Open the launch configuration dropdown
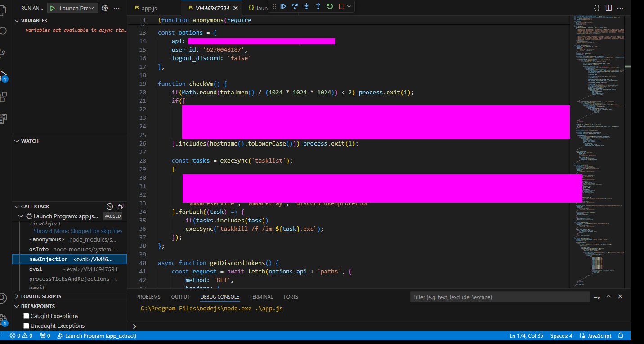Image resolution: width=644 pixels, height=344 pixels. click(72, 8)
